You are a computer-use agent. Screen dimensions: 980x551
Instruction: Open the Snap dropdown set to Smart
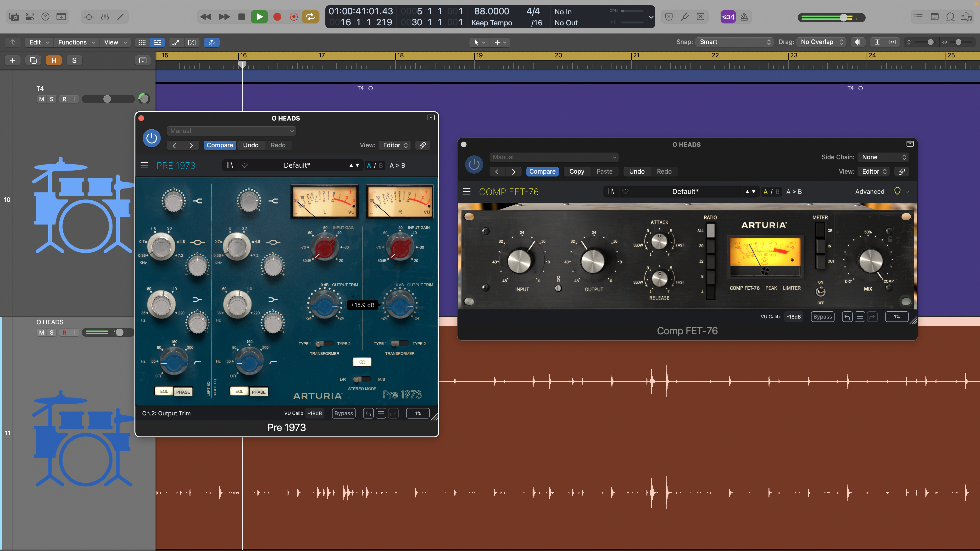[734, 42]
